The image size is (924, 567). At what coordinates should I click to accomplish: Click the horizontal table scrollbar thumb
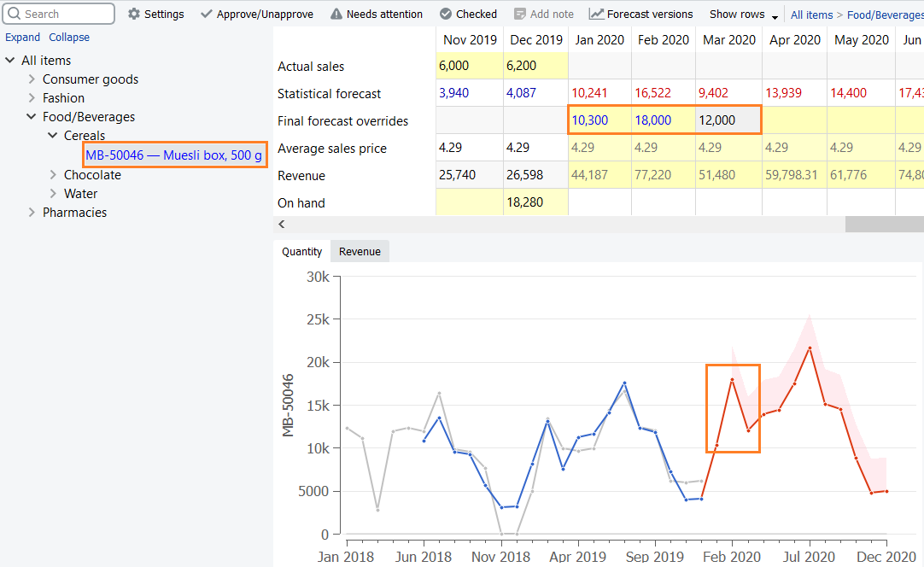click(884, 224)
